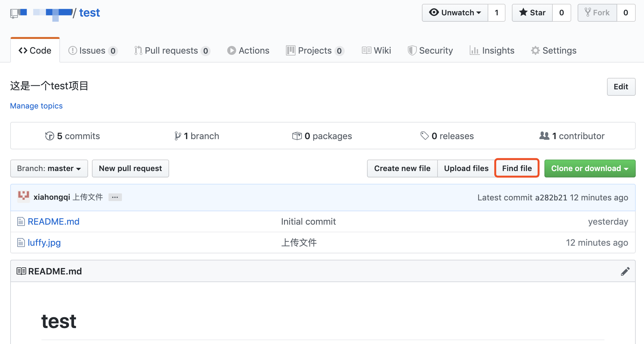Click the commits history clock icon
644x344 pixels.
(x=49, y=136)
